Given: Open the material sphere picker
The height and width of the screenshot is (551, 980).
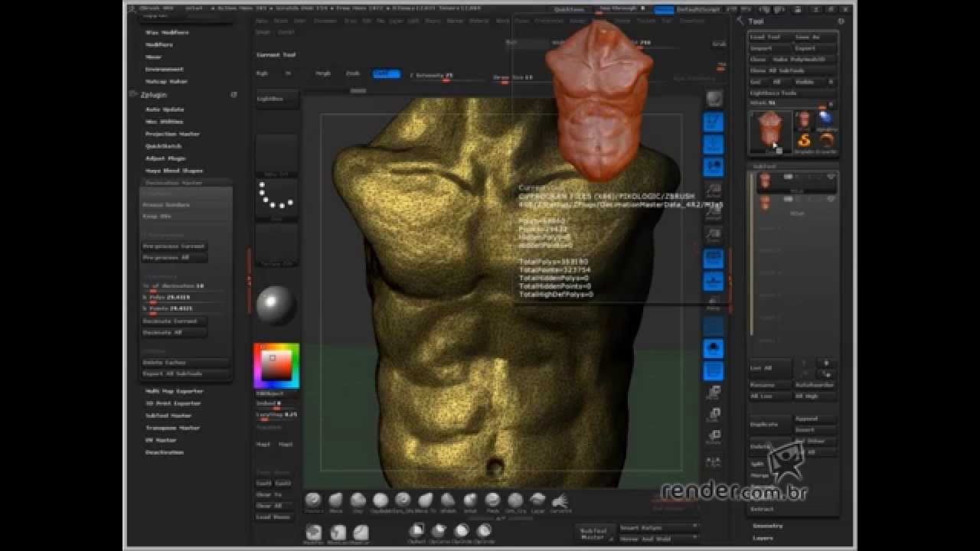Looking at the screenshot, I should pos(276,305).
